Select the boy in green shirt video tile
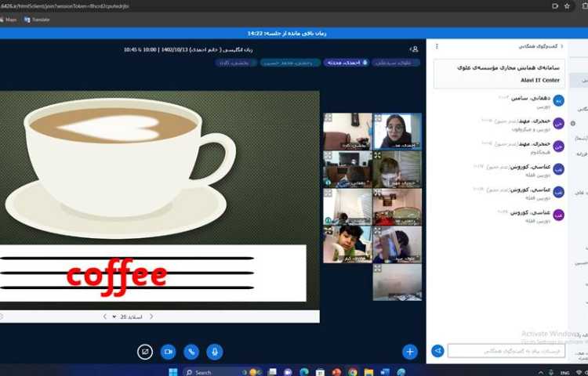 [347, 244]
